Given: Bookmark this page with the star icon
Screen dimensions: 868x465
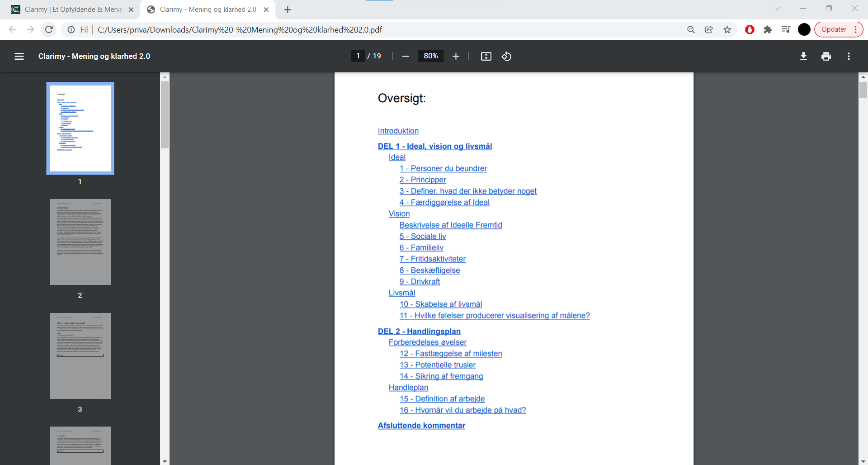Looking at the screenshot, I should [727, 29].
